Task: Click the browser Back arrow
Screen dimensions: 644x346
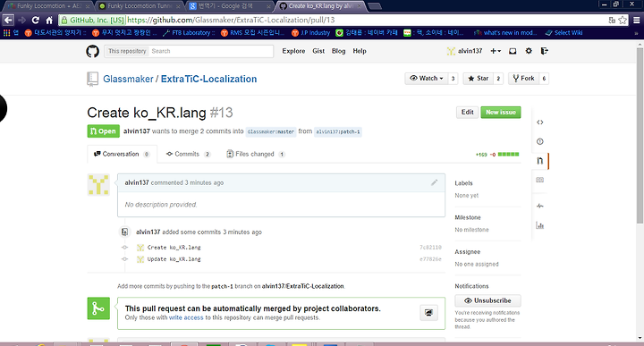Action: (8, 20)
